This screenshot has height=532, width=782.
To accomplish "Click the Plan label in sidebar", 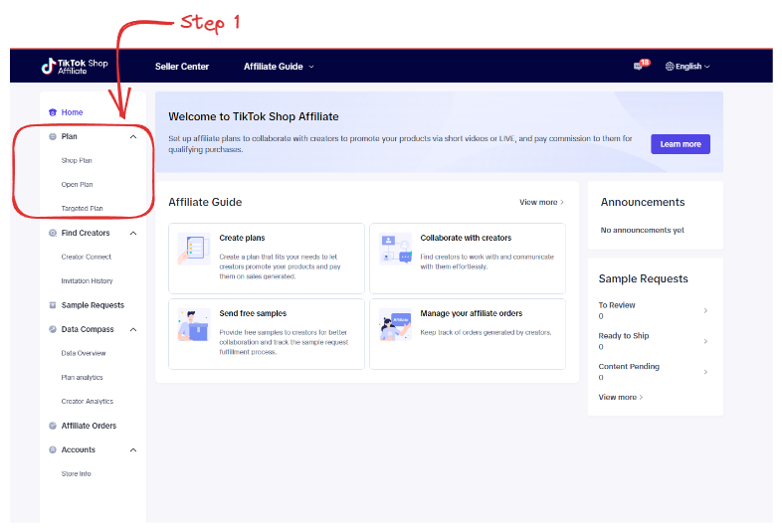I will pos(70,136).
